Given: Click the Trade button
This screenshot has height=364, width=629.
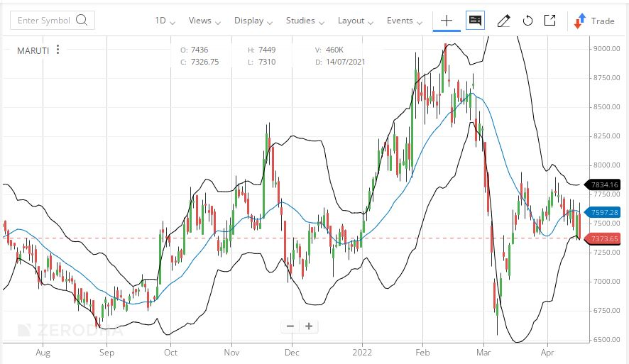Looking at the screenshot, I should click(x=594, y=21).
